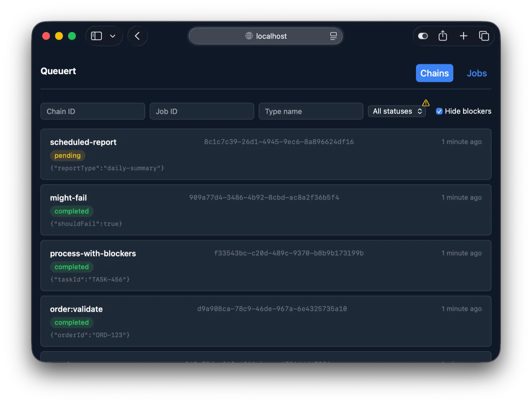
Task: Click the process-with-blockers 1 minute ago timestamp
Action: pyautogui.click(x=462, y=253)
